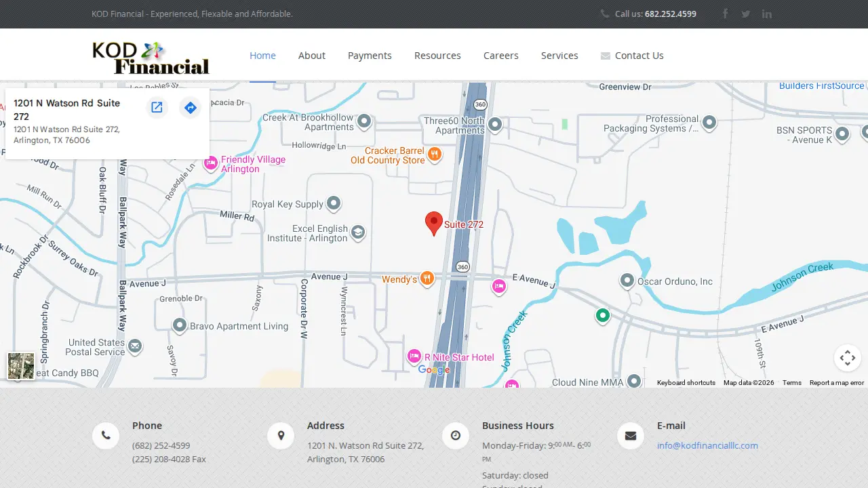Click Report a map error link
This screenshot has height=488, width=868.
pyautogui.click(x=837, y=383)
